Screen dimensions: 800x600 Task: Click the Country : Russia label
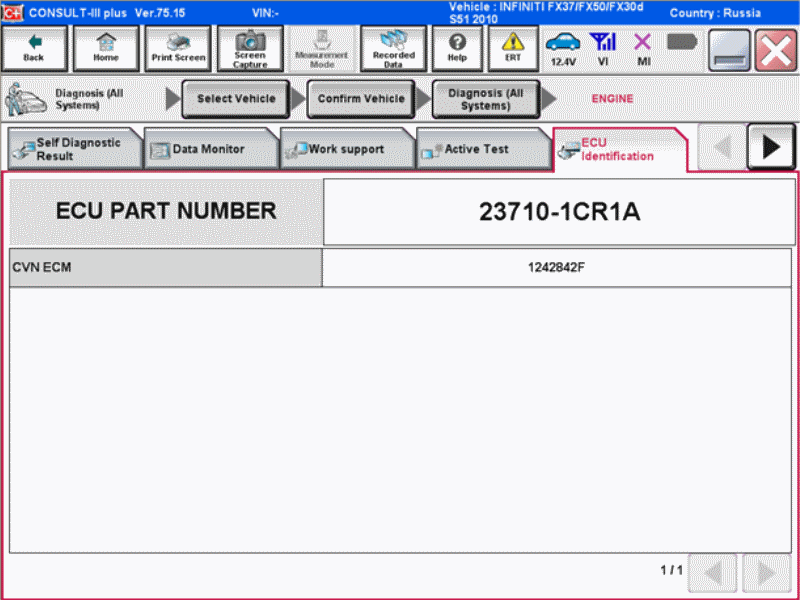tap(715, 13)
